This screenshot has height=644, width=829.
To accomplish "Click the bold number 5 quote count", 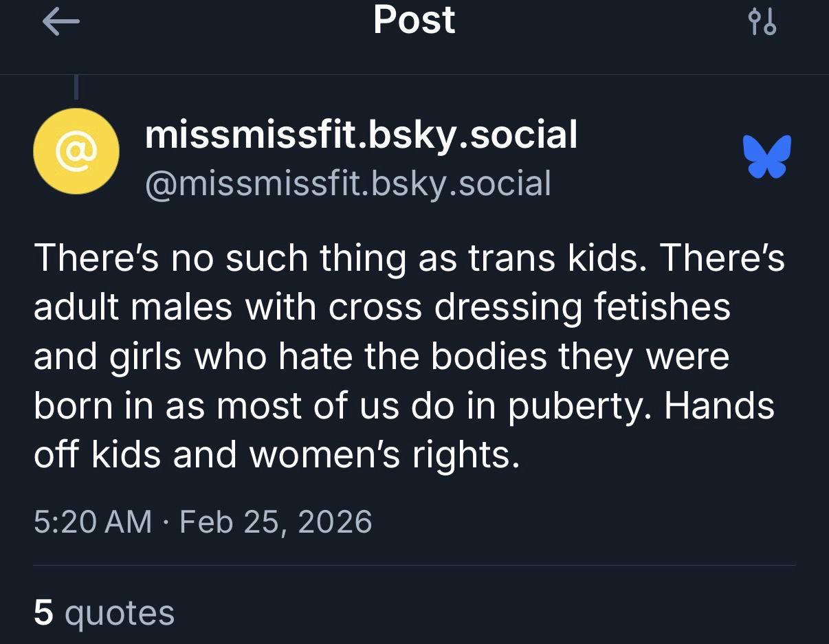I will click(x=43, y=612).
